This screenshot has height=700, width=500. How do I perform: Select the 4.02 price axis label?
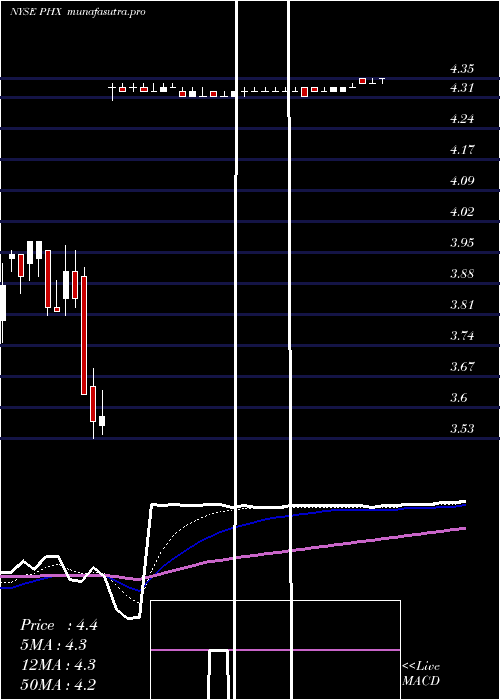(462, 212)
